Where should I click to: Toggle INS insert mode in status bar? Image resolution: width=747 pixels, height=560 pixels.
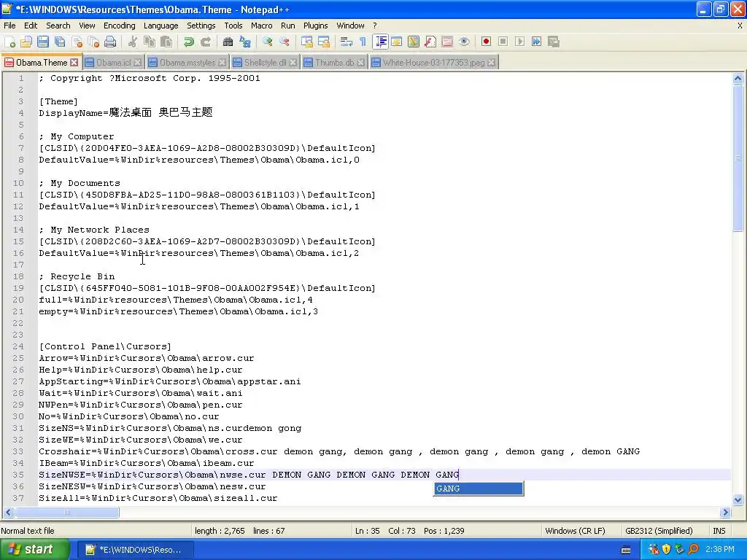(719, 531)
